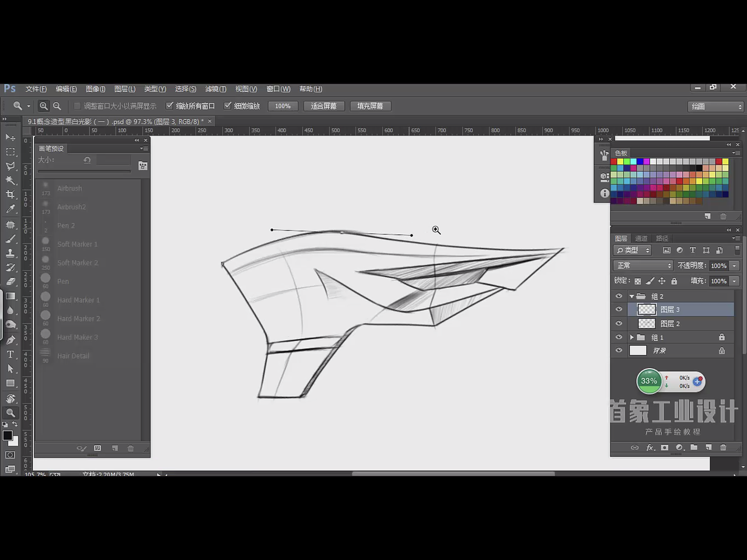
Task: Open fill slider dropdown arrow
Action: tap(734, 281)
